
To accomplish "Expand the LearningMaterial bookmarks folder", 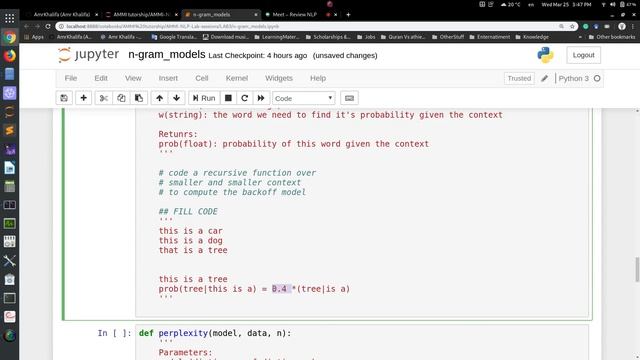I will [276, 37].
